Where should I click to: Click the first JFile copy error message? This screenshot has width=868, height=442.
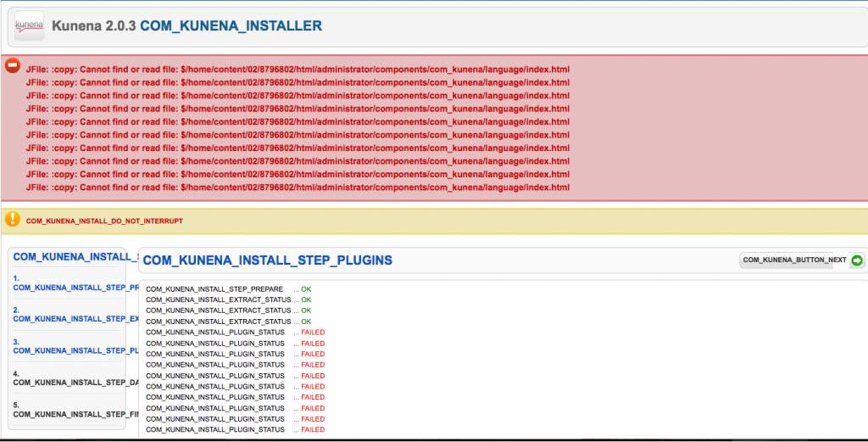[x=298, y=69]
